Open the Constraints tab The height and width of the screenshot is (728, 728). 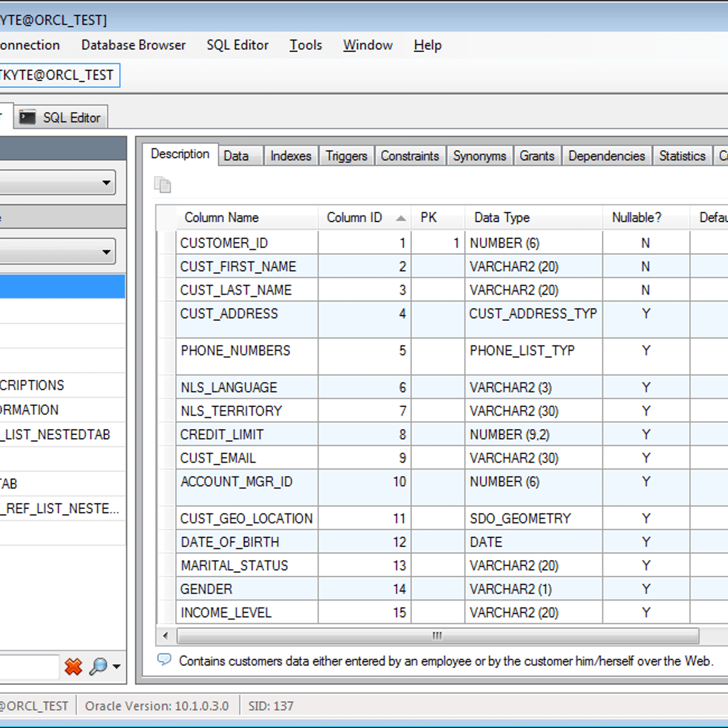(x=411, y=155)
